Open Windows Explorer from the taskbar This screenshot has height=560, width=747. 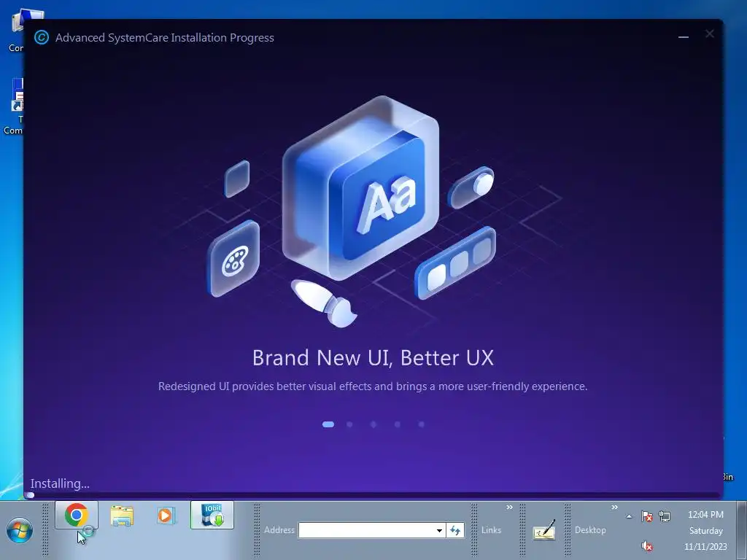coord(122,516)
